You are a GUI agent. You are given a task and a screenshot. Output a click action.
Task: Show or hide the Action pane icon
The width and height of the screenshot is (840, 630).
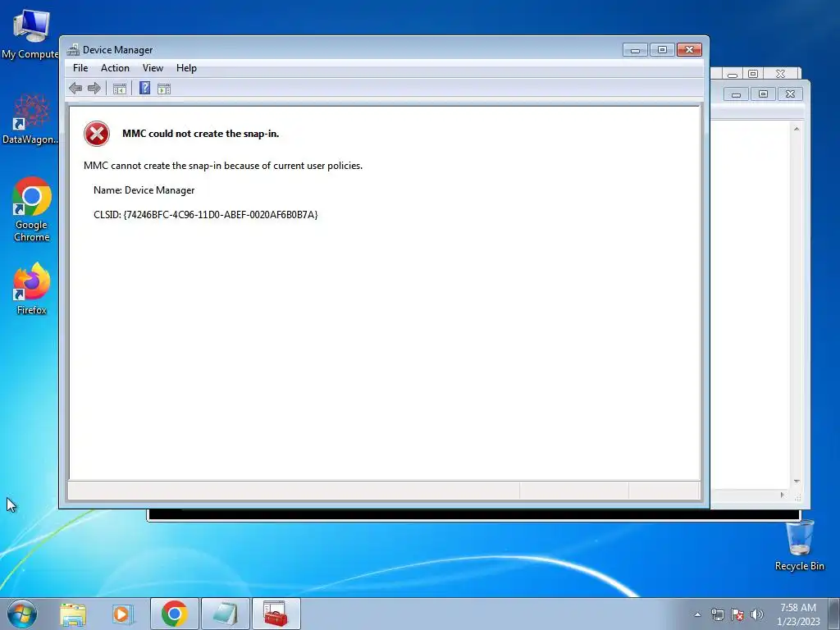tap(164, 89)
